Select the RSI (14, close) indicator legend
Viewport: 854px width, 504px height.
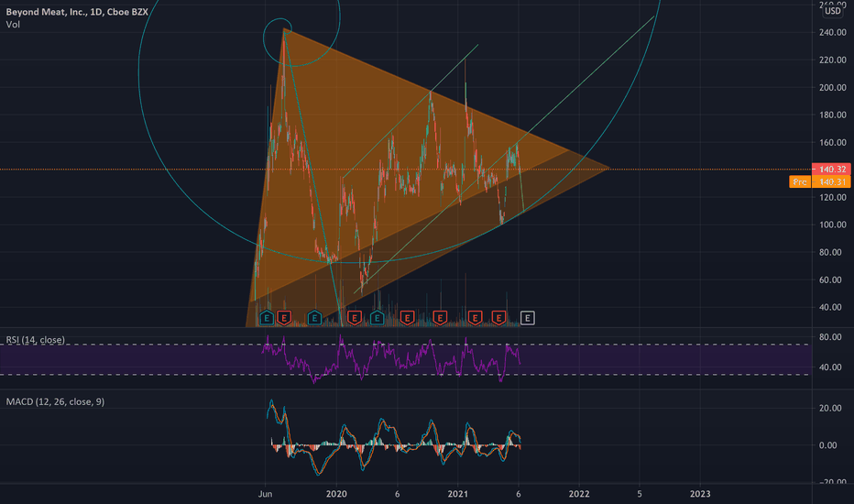(x=36, y=340)
